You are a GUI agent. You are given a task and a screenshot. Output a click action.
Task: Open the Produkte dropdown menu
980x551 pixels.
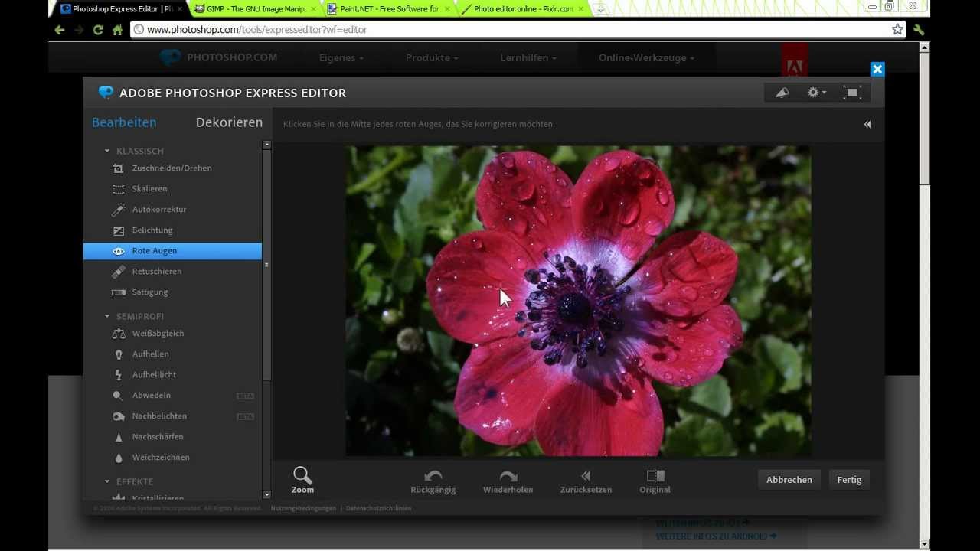433,58
